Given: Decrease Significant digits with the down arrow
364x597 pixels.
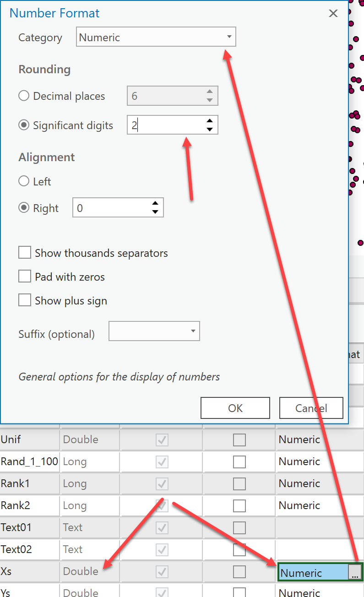Looking at the screenshot, I should pos(209,130).
